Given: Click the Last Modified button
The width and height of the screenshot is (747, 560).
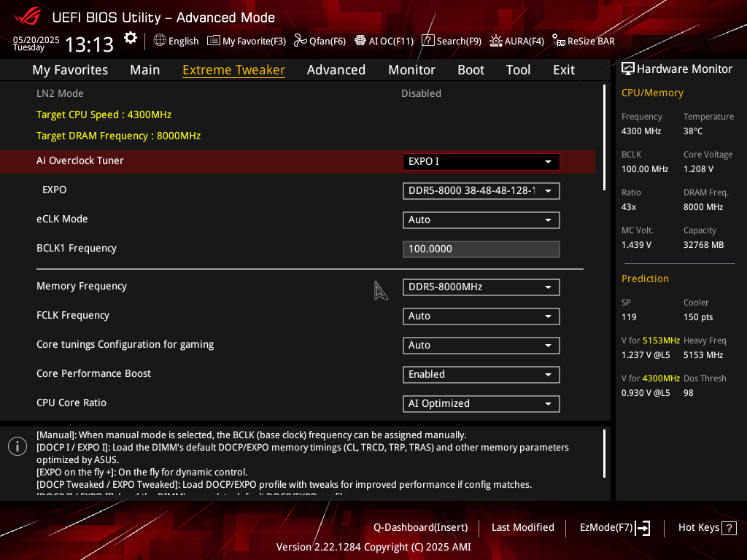Looking at the screenshot, I should coord(522,528).
